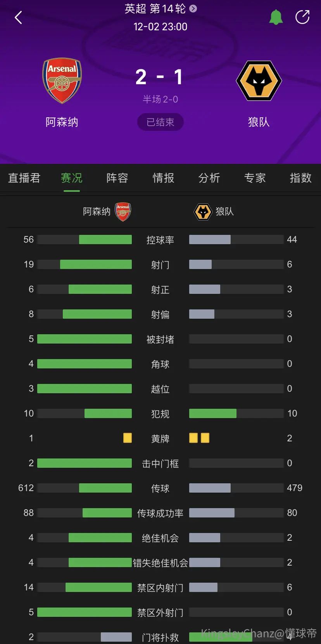The width and height of the screenshot is (321, 644).
Task: Tap the small Arsenal badge in stats header
Action: pyautogui.click(x=123, y=212)
